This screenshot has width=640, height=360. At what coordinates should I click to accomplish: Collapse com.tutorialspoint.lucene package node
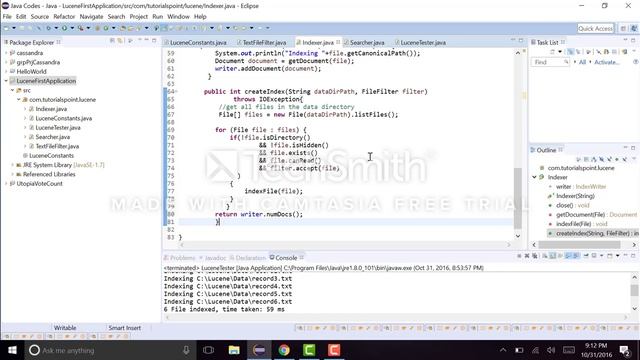point(19,100)
